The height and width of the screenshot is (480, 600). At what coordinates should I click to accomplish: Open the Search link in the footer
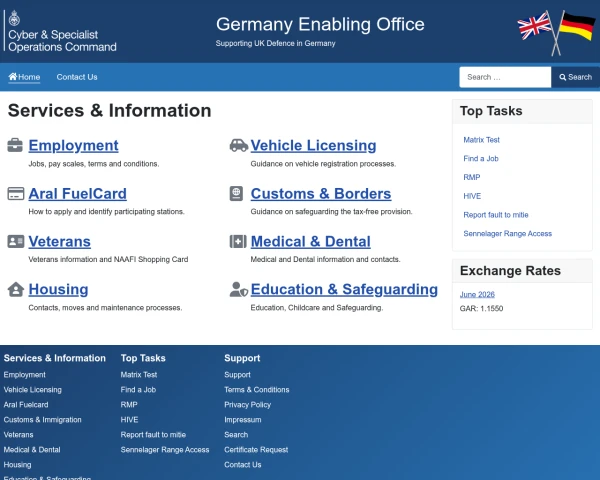pyautogui.click(x=236, y=434)
